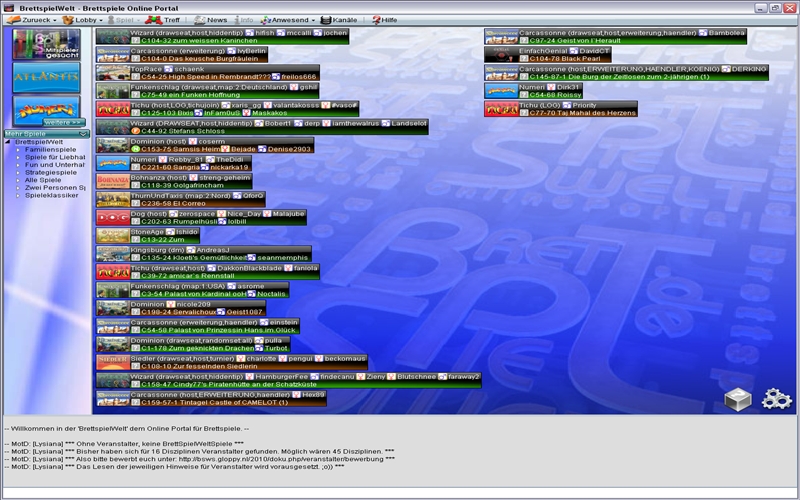The width and height of the screenshot is (800, 500).
Task: Expand the Strategiespiele tree arrow
Action: coord(18,172)
